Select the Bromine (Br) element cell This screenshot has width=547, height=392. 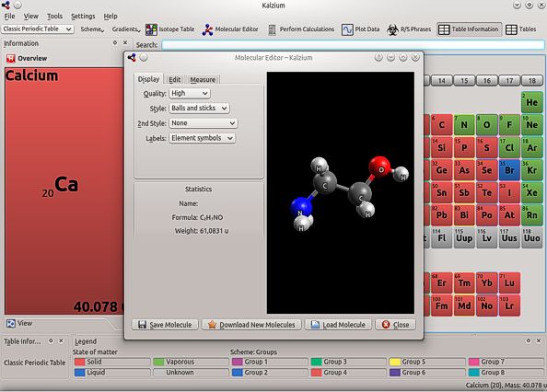[x=509, y=170]
